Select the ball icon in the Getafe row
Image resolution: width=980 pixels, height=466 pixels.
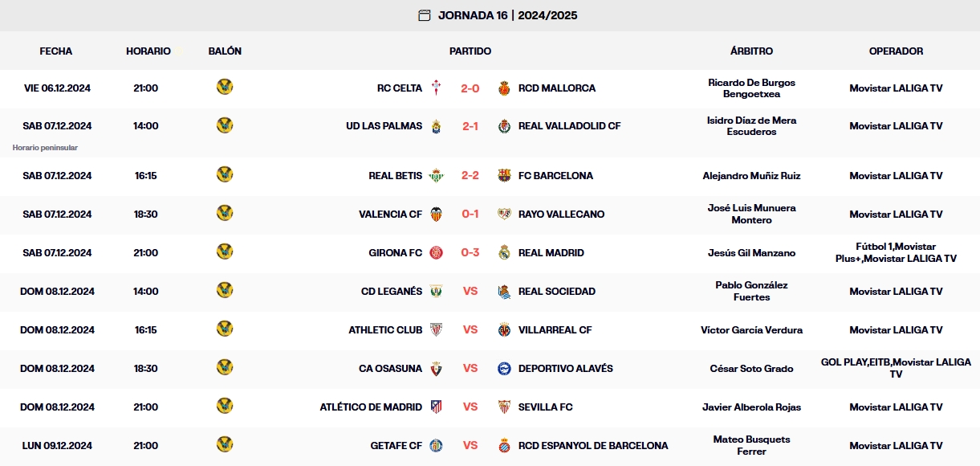point(225,445)
